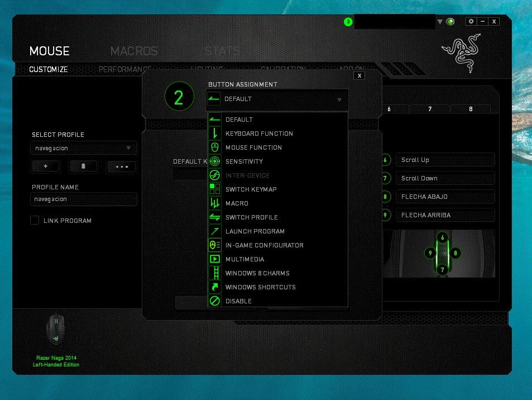Open the Select Profile dropdown
This screenshot has height=400, width=532.
pos(83,148)
